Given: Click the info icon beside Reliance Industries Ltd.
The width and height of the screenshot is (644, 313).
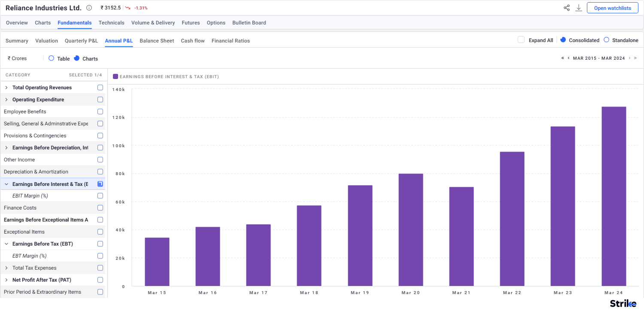Looking at the screenshot, I should (89, 8).
